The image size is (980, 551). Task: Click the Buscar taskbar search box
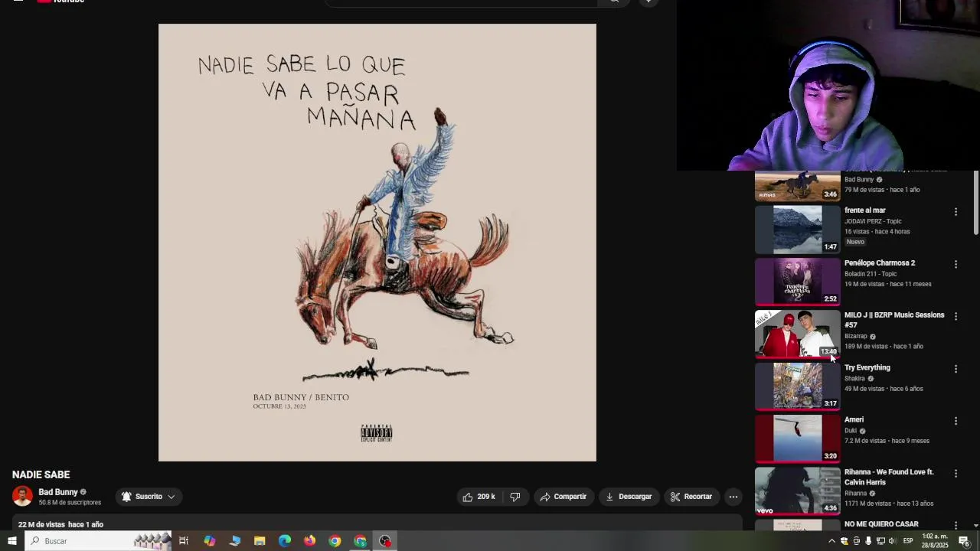[98, 541]
